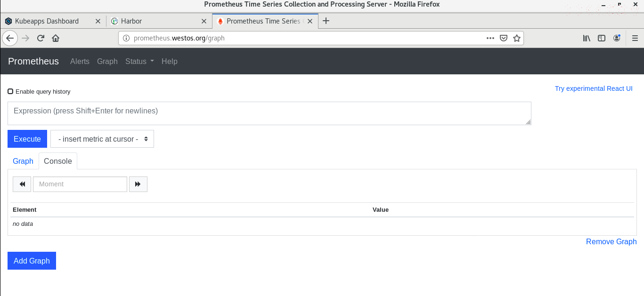Select the Prometheus Time Series browser tab
644x296 pixels.
[265, 21]
